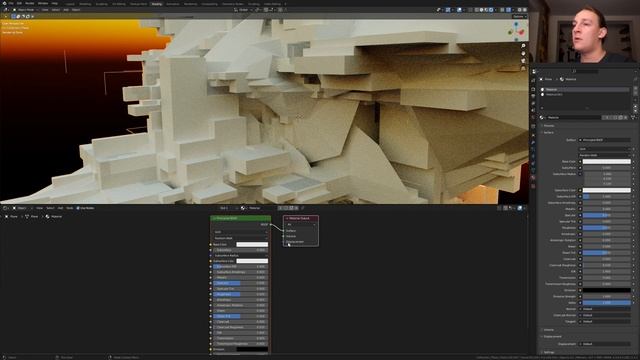The height and width of the screenshot is (360, 640).
Task: Toggle X-ray mode in viewport header
Action: [471, 10]
